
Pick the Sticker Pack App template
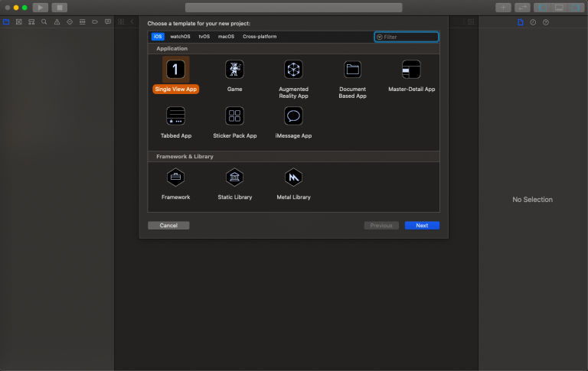[235, 122]
